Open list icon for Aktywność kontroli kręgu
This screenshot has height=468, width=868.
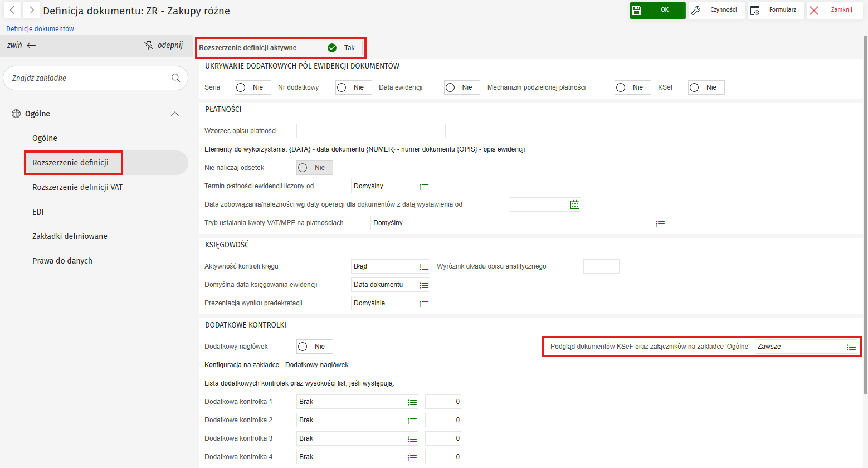click(x=424, y=267)
